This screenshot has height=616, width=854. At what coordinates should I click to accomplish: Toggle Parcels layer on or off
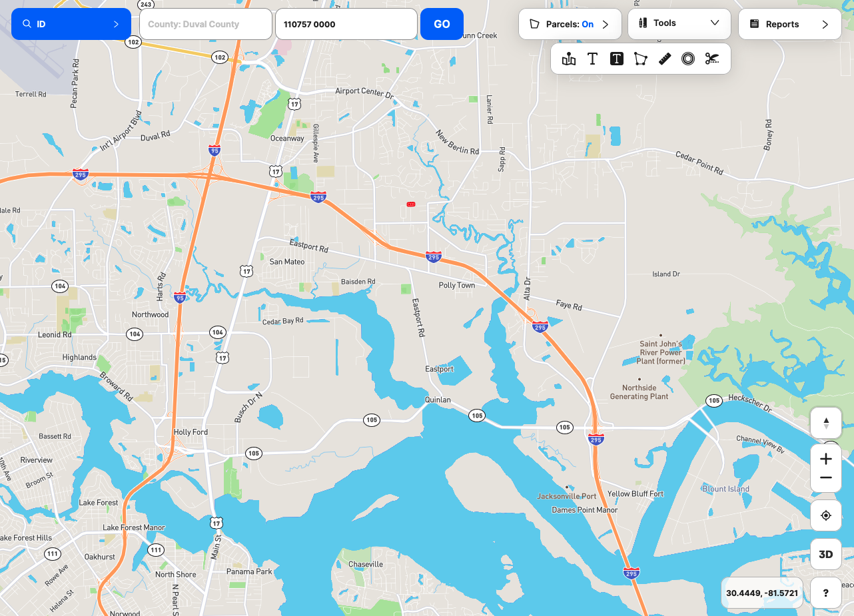click(570, 24)
